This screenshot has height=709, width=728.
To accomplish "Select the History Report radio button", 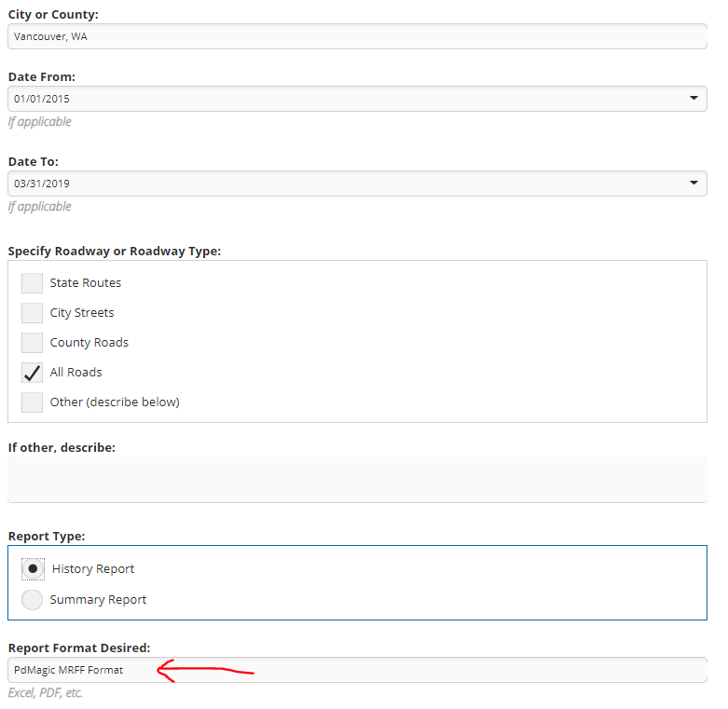I will point(33,569).
